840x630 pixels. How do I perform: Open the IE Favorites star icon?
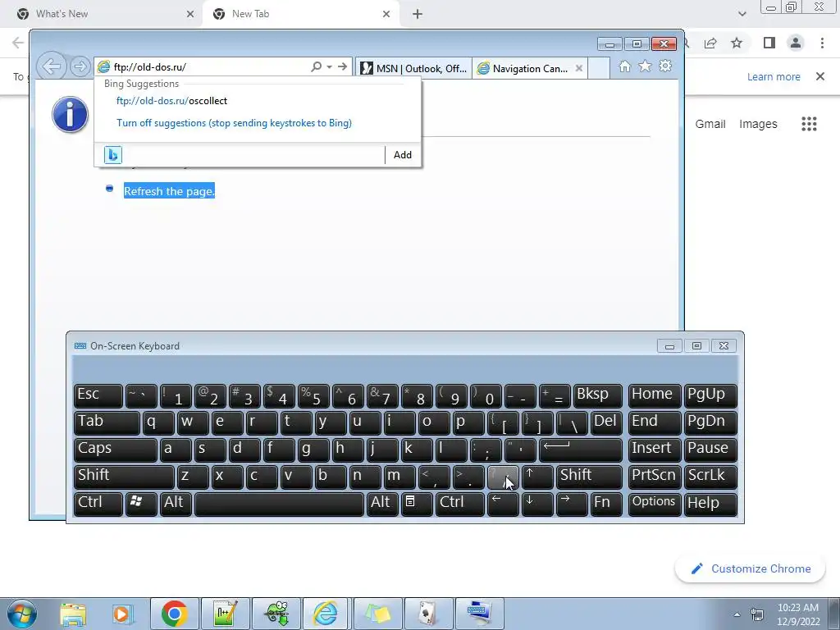click(x=645, y=66)
